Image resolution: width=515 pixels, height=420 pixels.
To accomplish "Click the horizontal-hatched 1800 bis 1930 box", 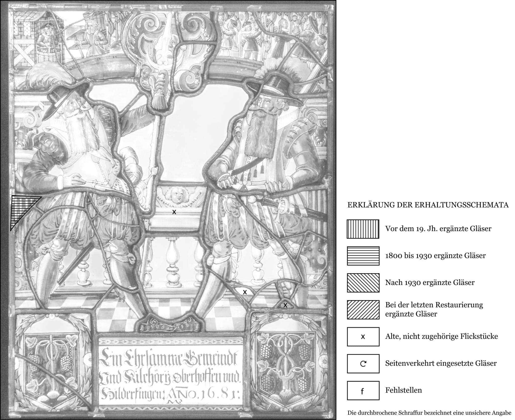I will (363, 256).
